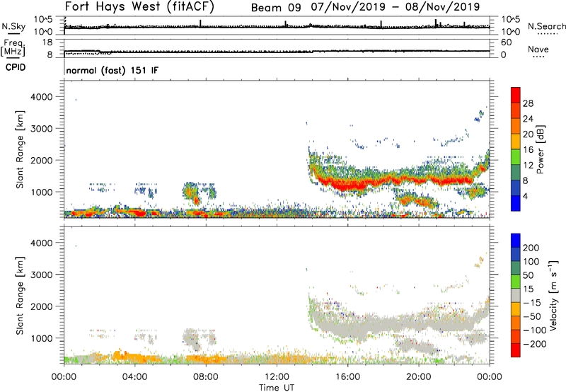Click the "Beam 09" label
Image resolution: width=566 pixels, height=392 pixels.
coord(276,7)
